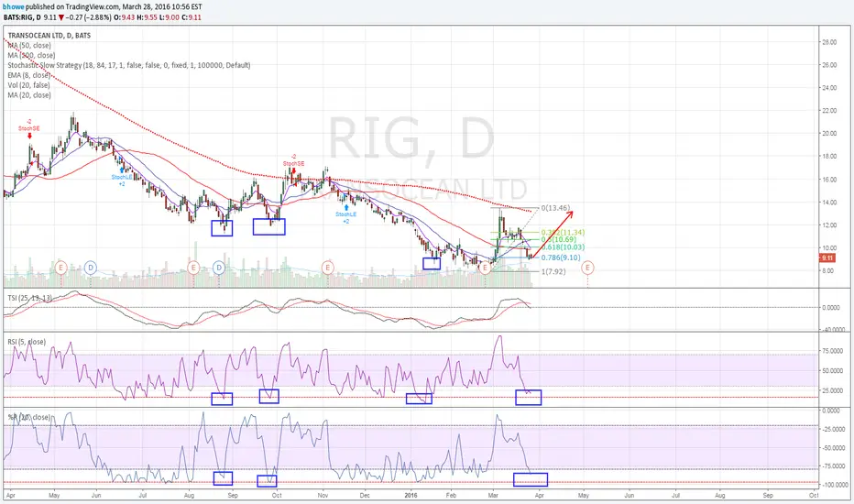Click the Fibonacci 0.5(10.69) level label

pos(558,239)
